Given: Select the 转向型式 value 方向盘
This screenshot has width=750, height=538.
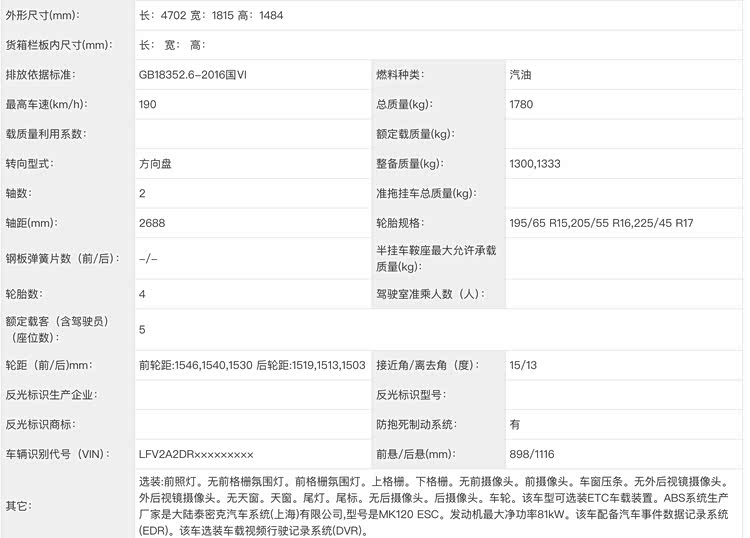Looking at the screenshot, I should [155, 163].
